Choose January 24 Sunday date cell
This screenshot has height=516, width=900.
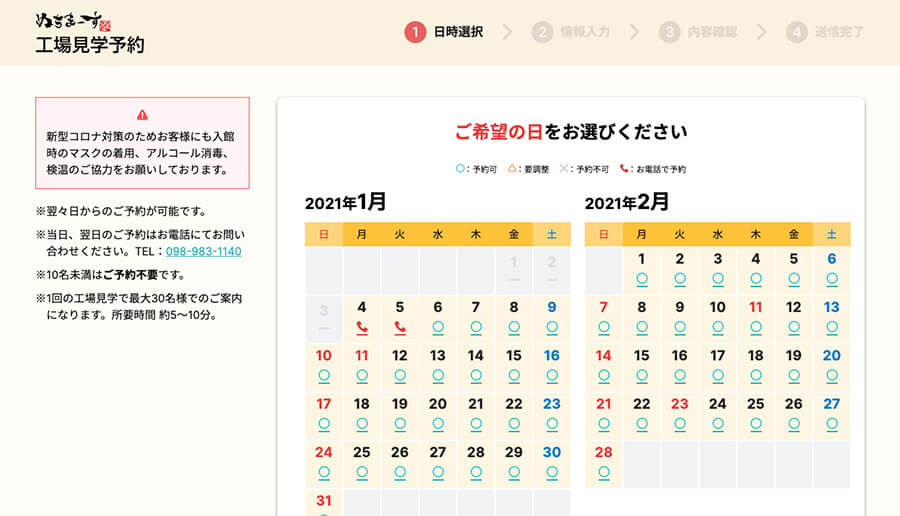tap(324, 461)
